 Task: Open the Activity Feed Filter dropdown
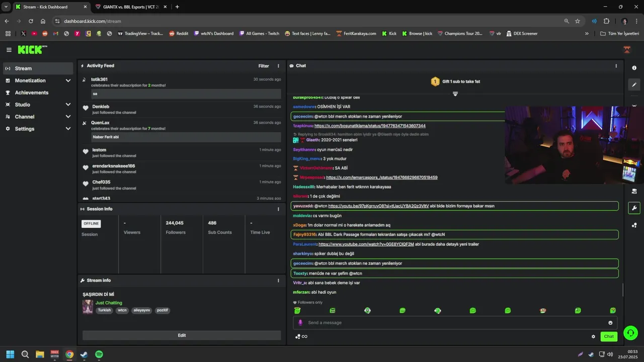[x=264, y=66]
